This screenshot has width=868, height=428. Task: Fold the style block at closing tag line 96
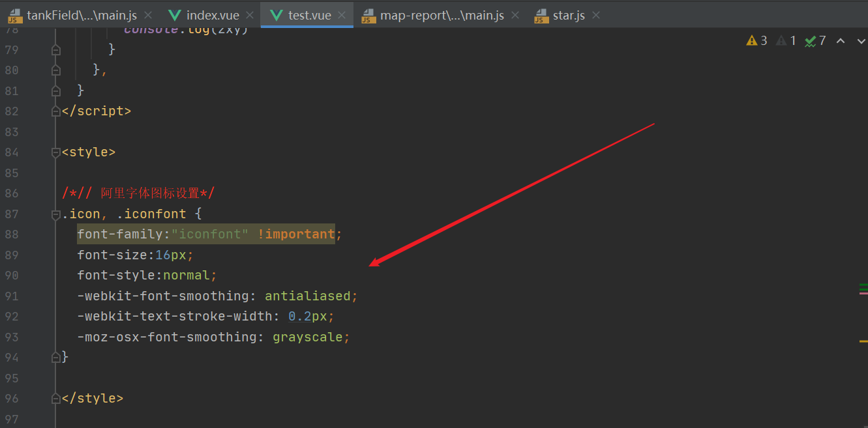[56, 398]
